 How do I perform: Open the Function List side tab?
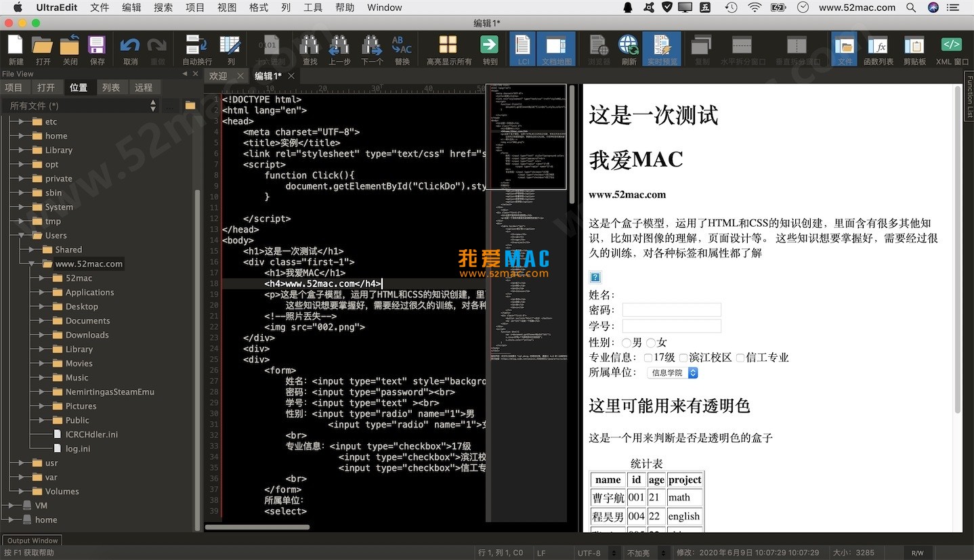point(969,95)
